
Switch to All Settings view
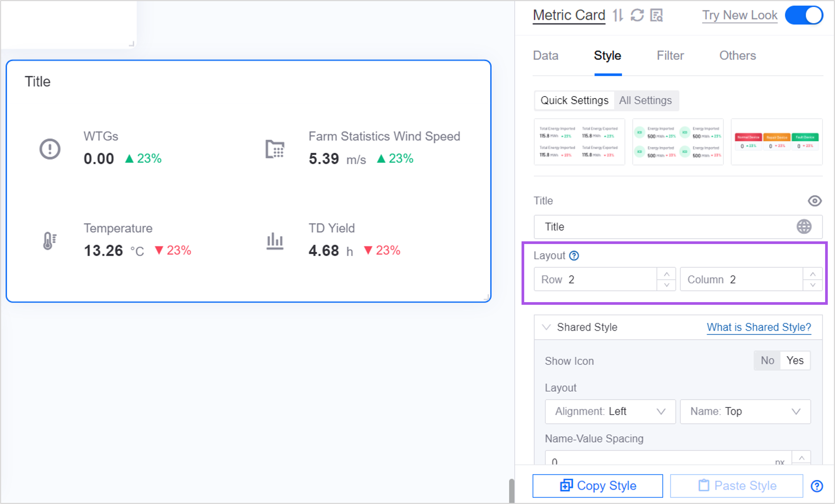[x=645, y=101]
